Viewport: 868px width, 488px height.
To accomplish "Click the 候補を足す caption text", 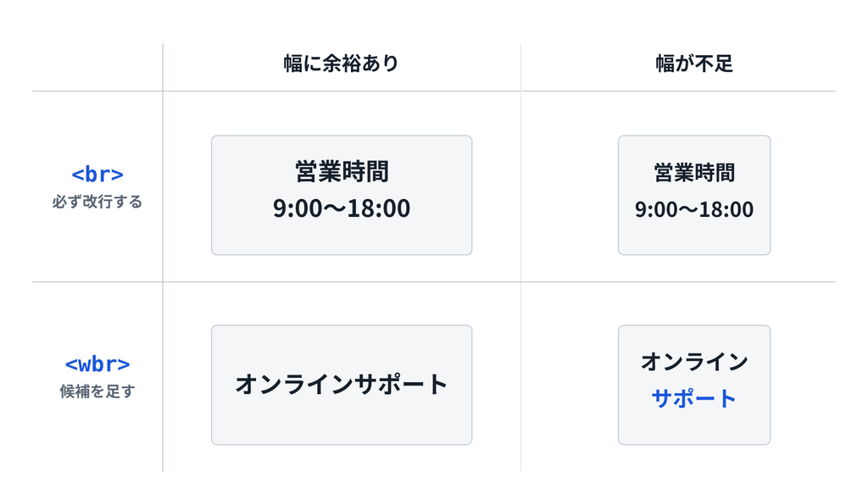I will [x=97, y=391].
